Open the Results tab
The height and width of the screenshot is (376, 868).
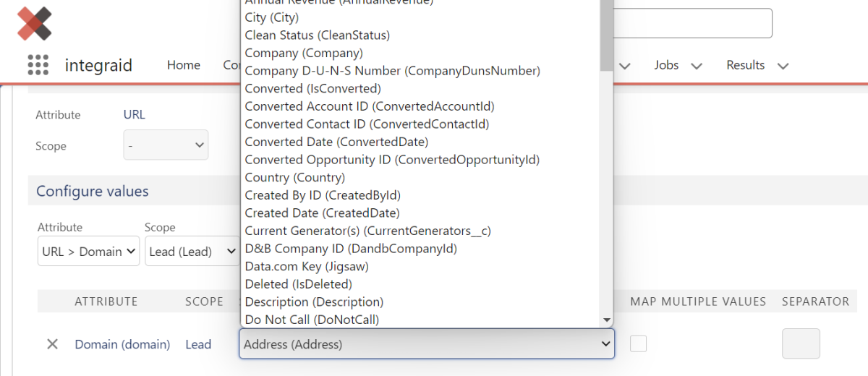[745, 65]
